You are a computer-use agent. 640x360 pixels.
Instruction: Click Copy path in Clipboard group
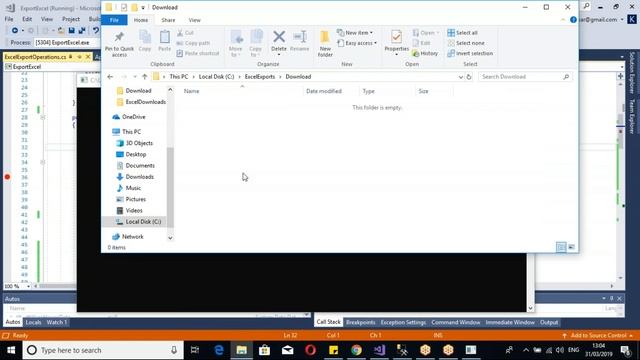click(193, 43)
